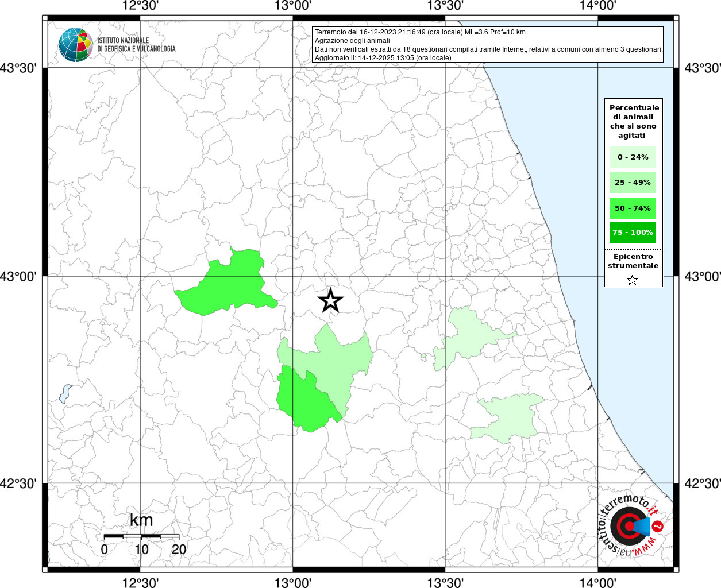
Task: Click the right '43°30'' latitude label
Action: [x=703, y=68]
